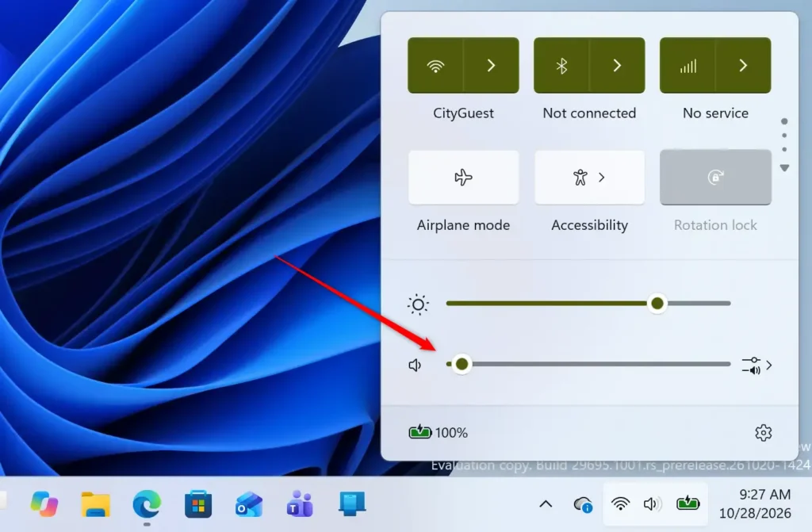
Task: Click the battery icon in system tray
Action: pos(688,503)
